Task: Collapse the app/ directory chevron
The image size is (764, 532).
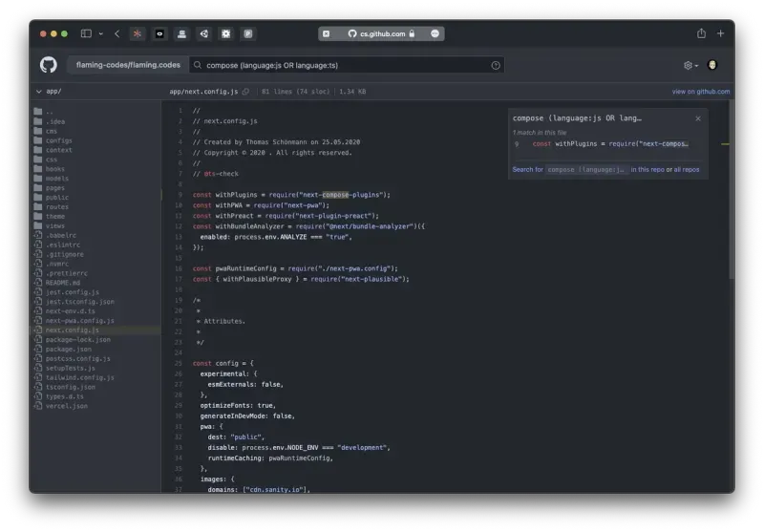Action: coord(39,91)
